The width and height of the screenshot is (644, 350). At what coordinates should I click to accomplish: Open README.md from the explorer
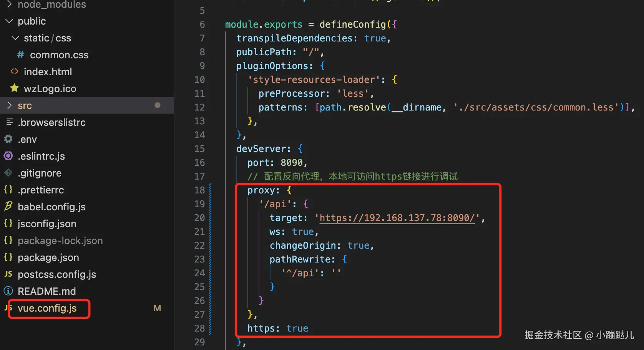(x=47, y=291)
